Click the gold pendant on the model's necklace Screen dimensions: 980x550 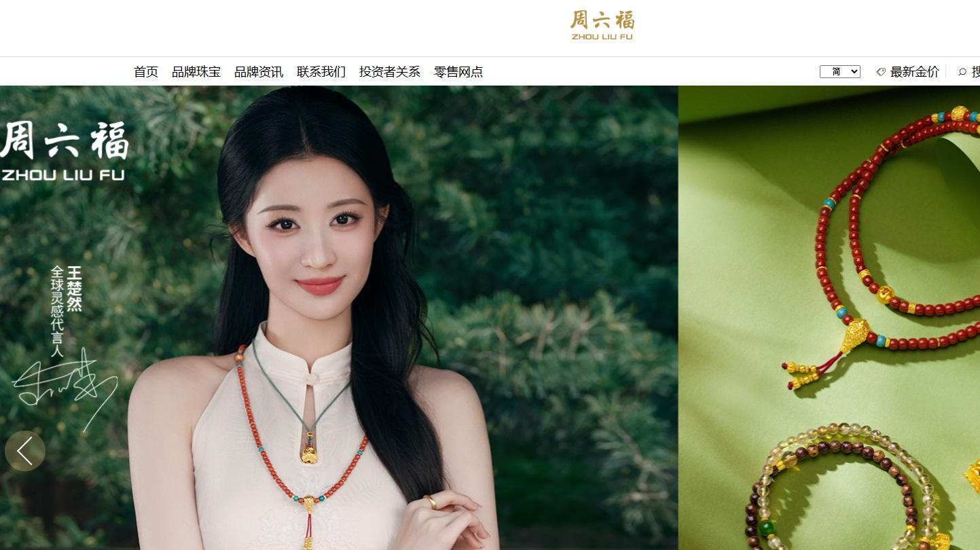click(309, 450)
